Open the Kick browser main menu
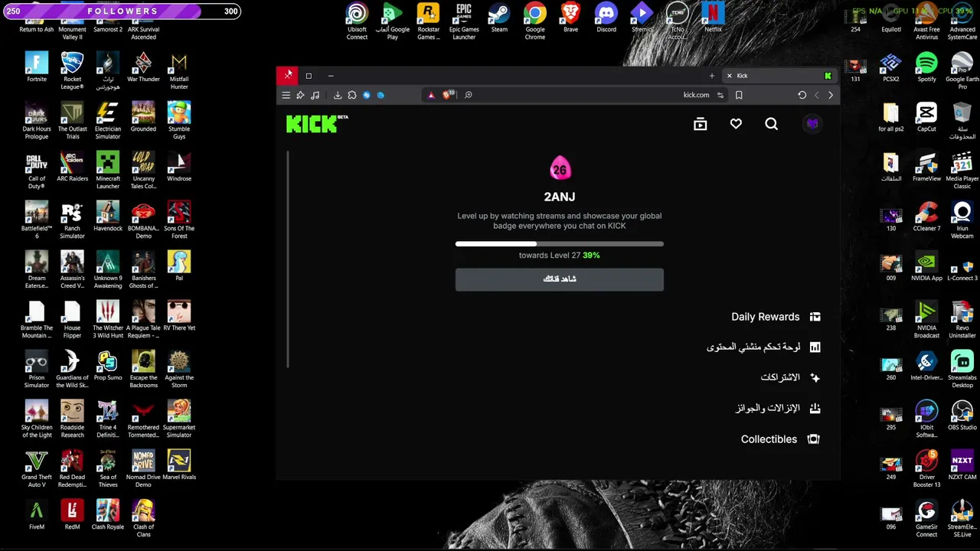Image resolution: width=980 pixels, height=551 pixels. 286,95
